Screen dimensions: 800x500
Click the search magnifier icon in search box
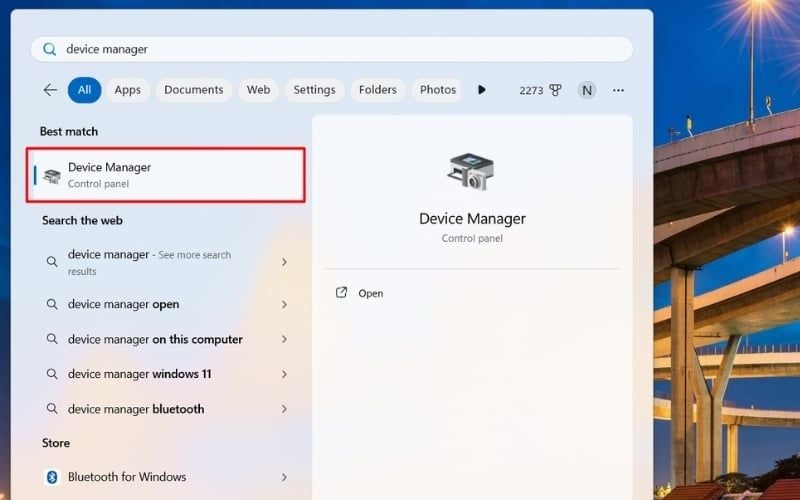pos(49,49)
